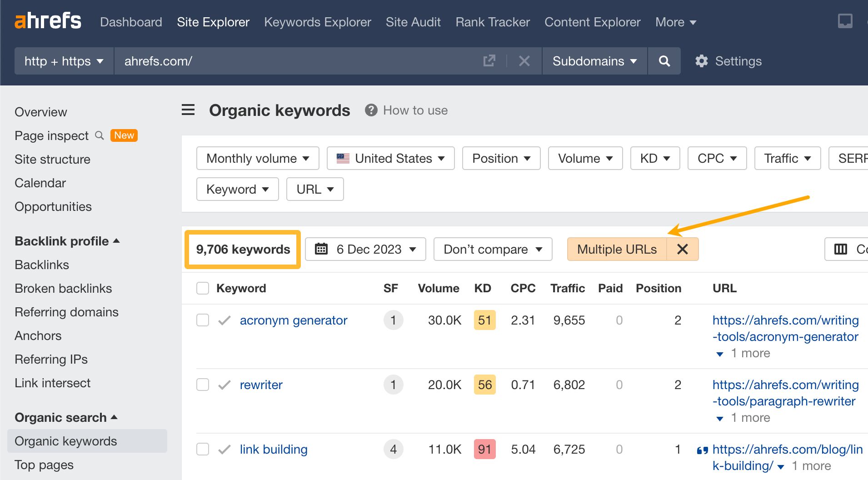Check the rewriter row checkbox
The width and height of the screenshot is (868, 480).
(202, 385)
